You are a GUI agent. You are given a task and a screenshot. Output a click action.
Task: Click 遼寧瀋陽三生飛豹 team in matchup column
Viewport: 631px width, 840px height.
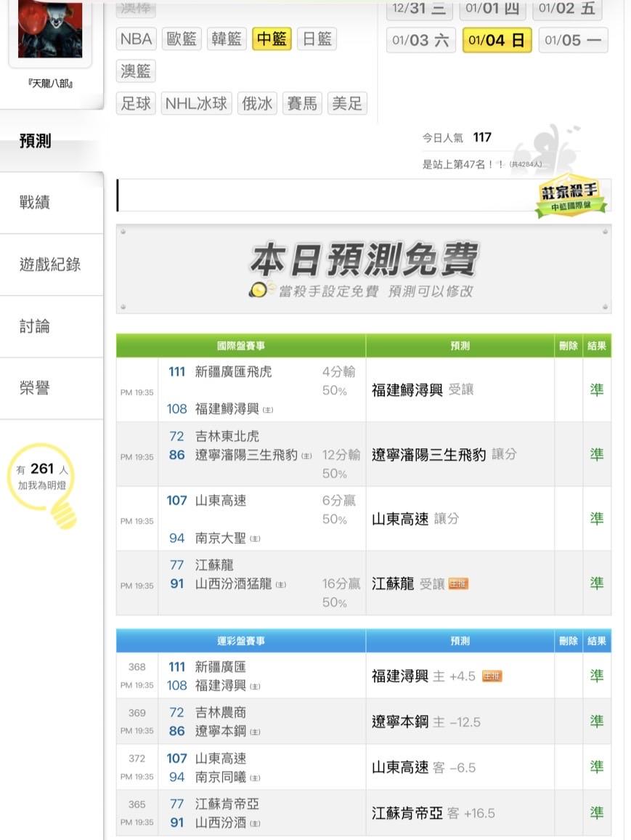coord(246,455)
